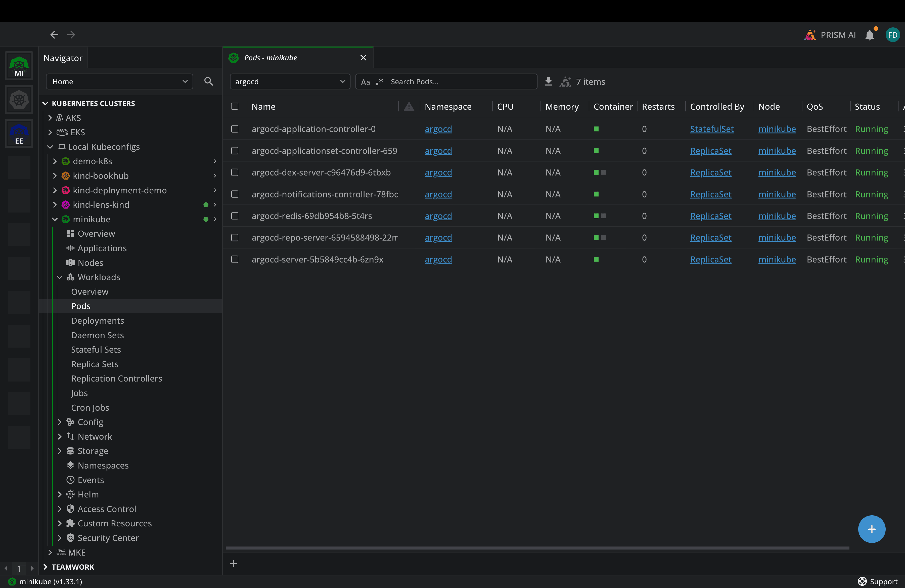Open the Support icon in status bar
Screen dimensions: 905x588
coord(862,581)
